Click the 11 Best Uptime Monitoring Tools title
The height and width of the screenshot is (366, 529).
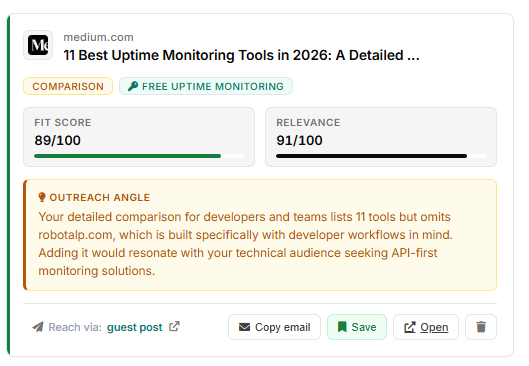[x=241, y=55]
